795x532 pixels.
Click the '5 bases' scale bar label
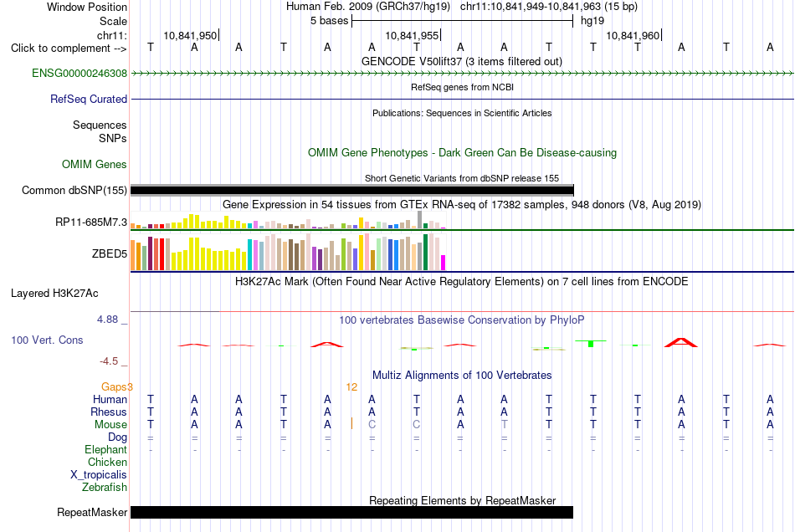click(330, 21)
